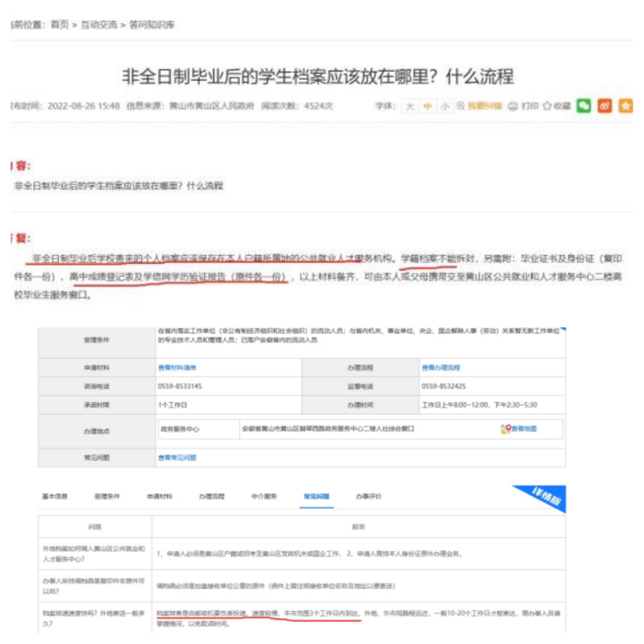The image size is (644, 644).
Task: Click underlined reply sentence 高中成绩登记表
Action: click(178, 277)
